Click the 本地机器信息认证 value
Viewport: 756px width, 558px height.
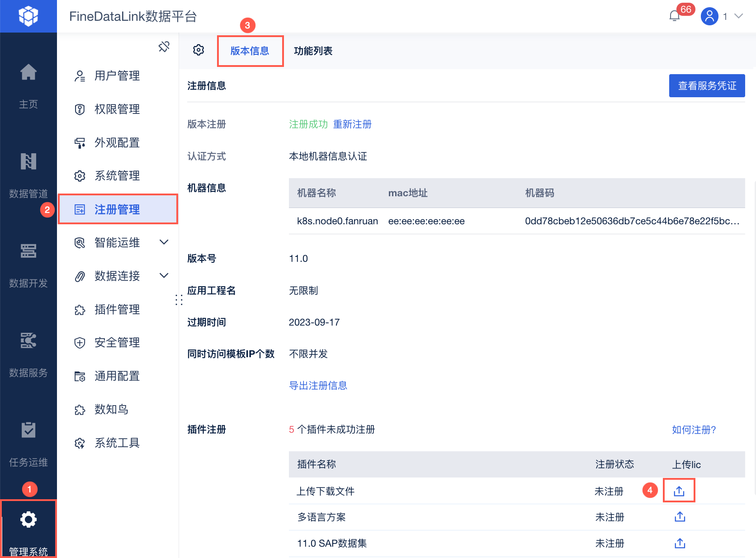328,156
